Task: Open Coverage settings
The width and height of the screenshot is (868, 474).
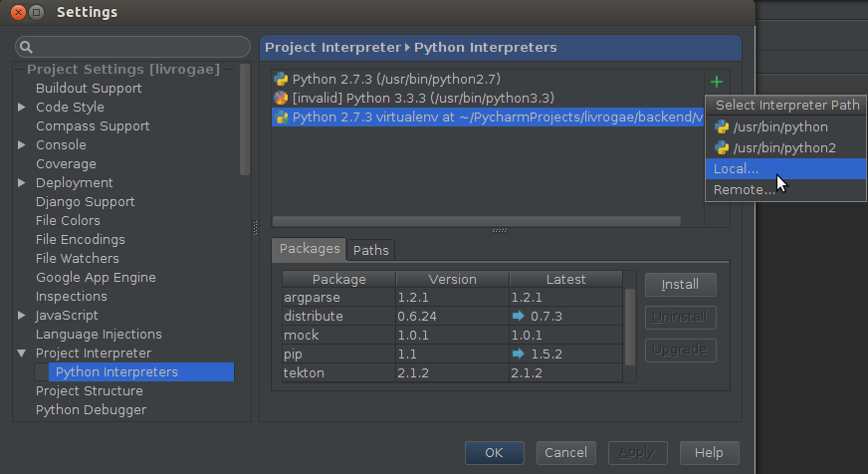Action: click(x=66, y=164)
